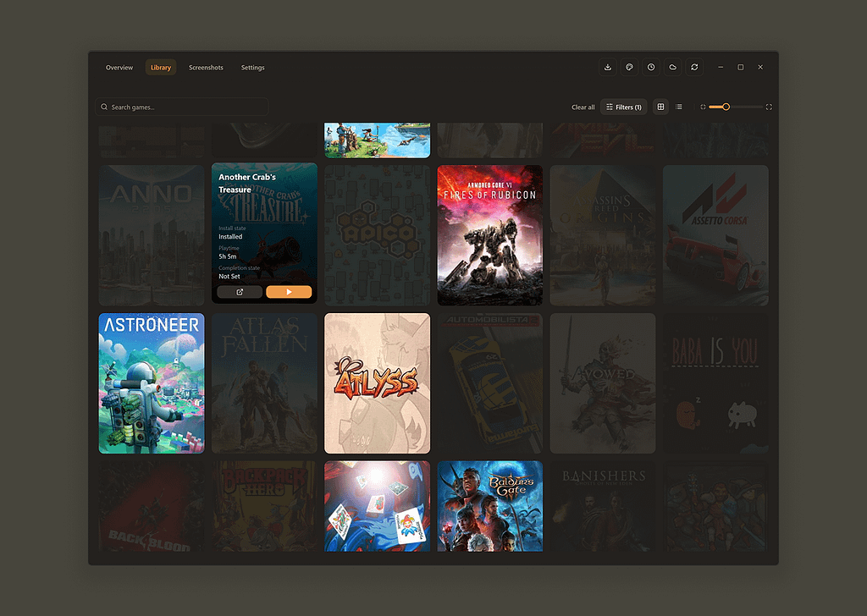Click the cloud icon in the header

point(672,68)
